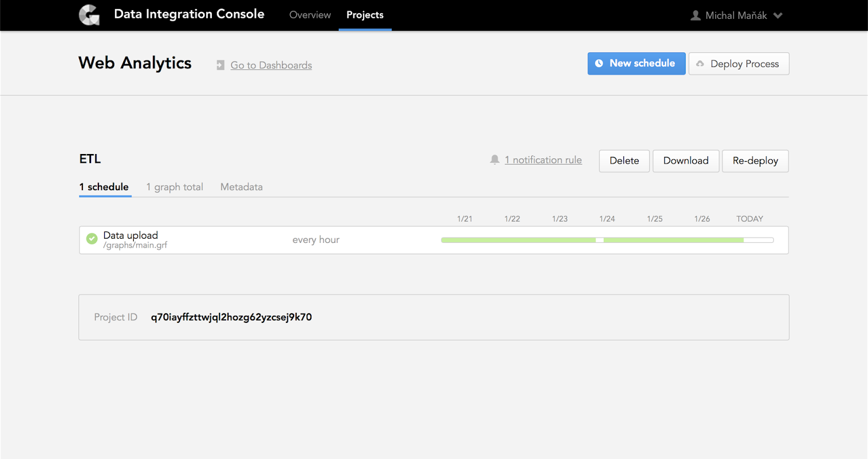Viewport: 868px width, 459px height.
Task: Follow the Go to Dashboards link
Action: 271,65
